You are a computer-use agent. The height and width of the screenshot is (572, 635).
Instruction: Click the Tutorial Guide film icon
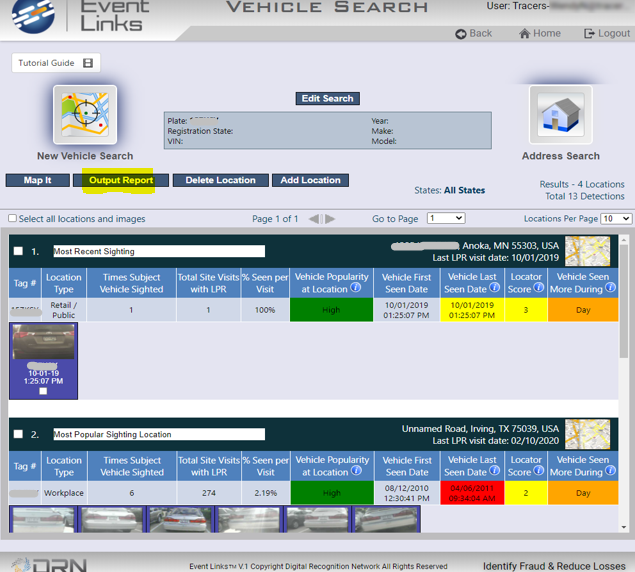tap(88, 63)
